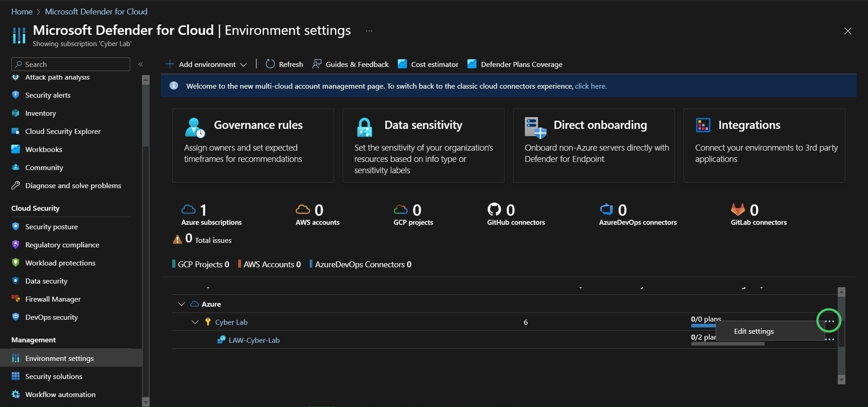Screen dimensions: 868x407
Task: Click the Inventory cube icon
Action: 16,113
